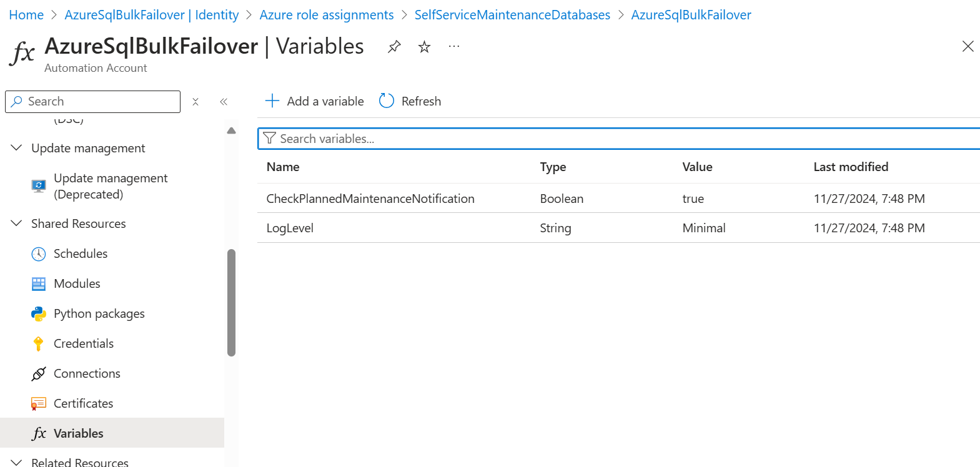Screen dimensions: 980x467
Task: Open the CheckPlannedMaintenanceNotification variable
Action: click(x=370, y=199)
